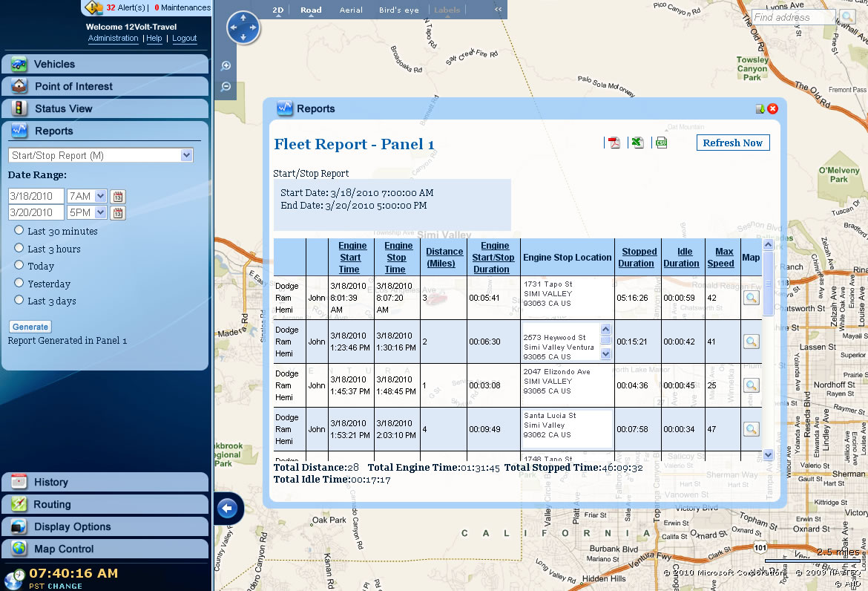Image resolution: width=868 pixels, height=591 pixels.
Task: Open the Help link
Action: coord(154,38)
